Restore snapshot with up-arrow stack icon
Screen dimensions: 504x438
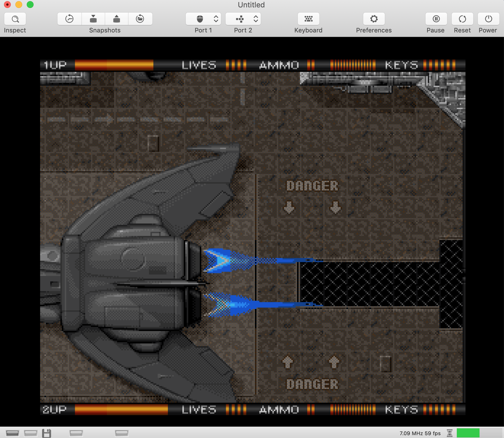point(117,19)
